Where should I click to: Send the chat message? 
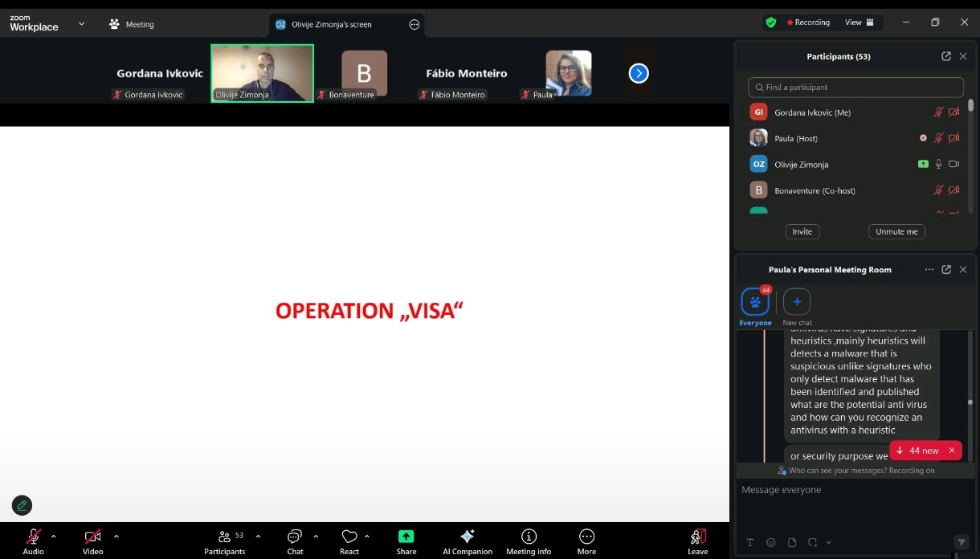tap(961, 542)
